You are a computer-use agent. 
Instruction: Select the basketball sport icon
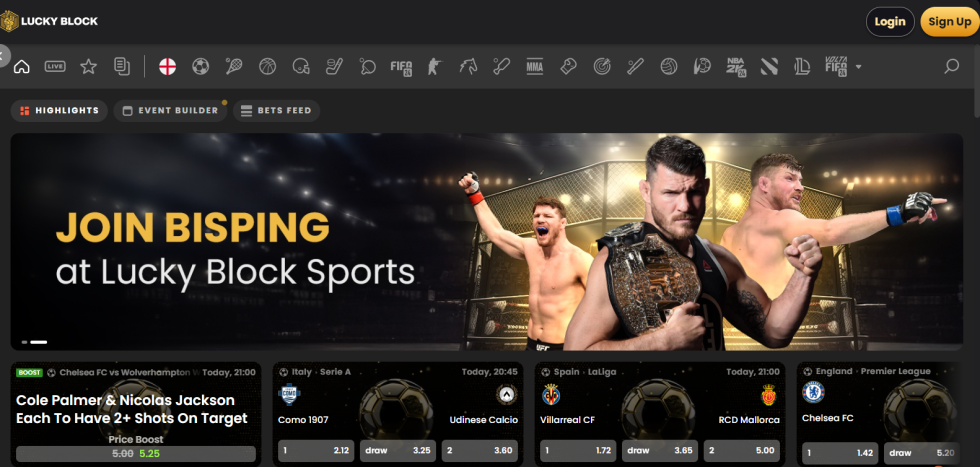[x=267, y=67]
